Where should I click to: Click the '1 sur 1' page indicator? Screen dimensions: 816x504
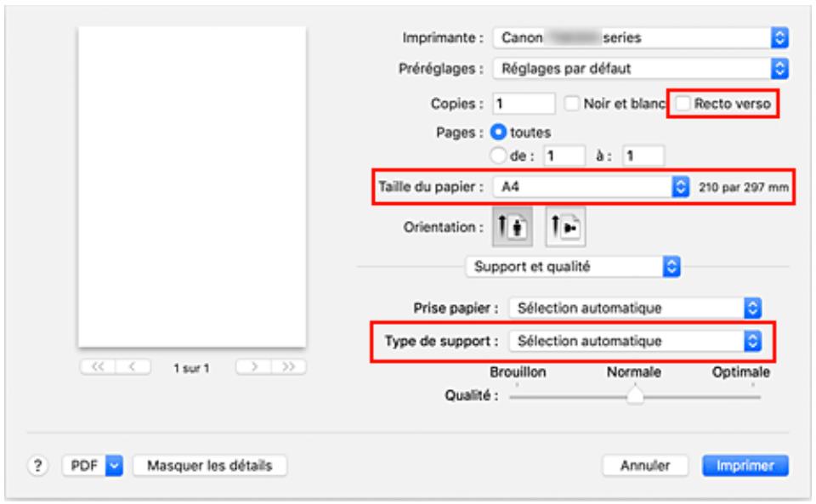coord(191,368)
